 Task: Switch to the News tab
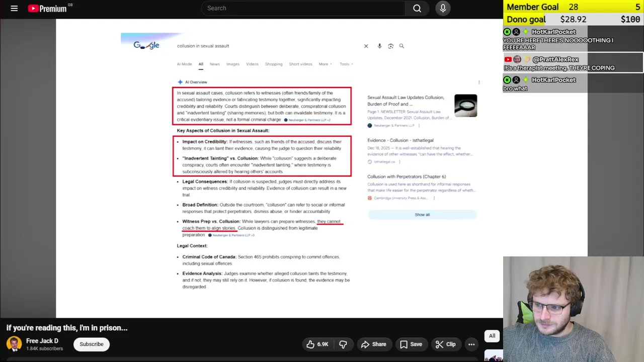(215, 64)
